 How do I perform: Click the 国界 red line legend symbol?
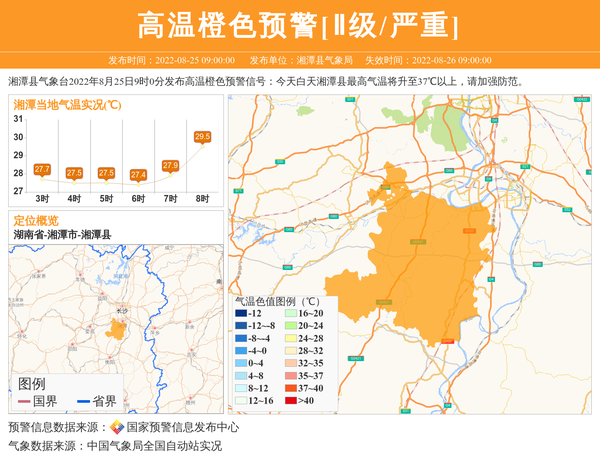pos(24,402)
